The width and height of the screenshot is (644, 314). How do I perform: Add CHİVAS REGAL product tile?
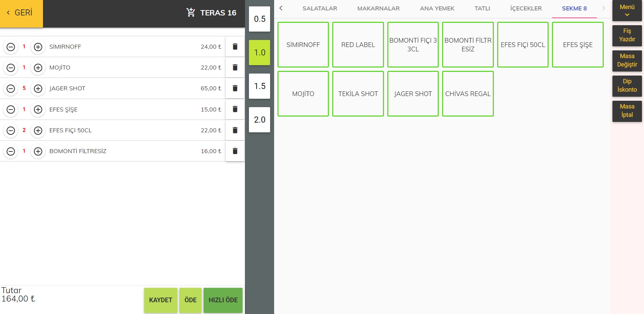click(x=468, y=94)
